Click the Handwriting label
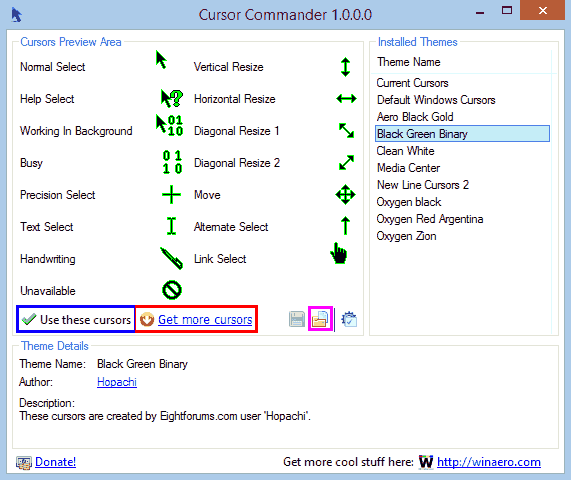 tap(48, 259)
